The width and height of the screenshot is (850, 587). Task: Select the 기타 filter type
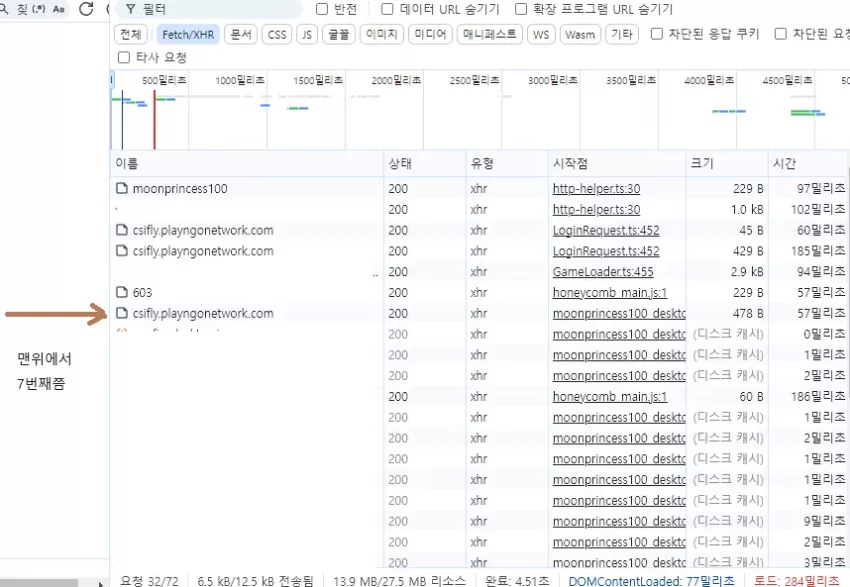[622, 35]
